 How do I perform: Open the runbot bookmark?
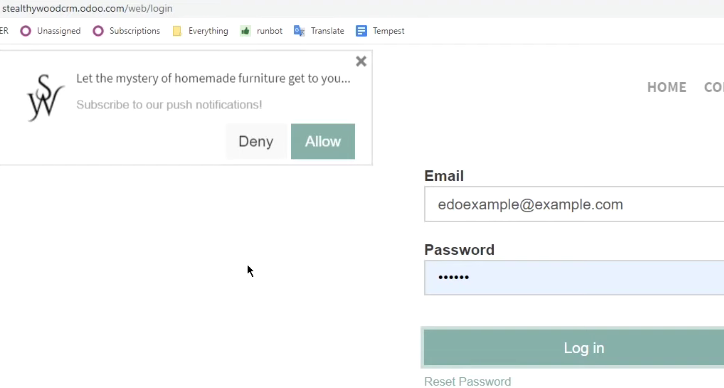pos(261,31)
